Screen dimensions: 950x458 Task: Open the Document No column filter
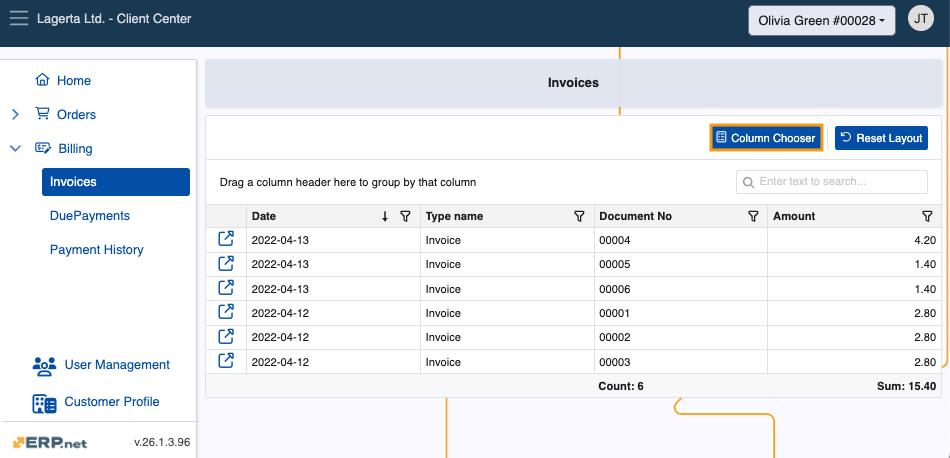(x=753, y=216)
